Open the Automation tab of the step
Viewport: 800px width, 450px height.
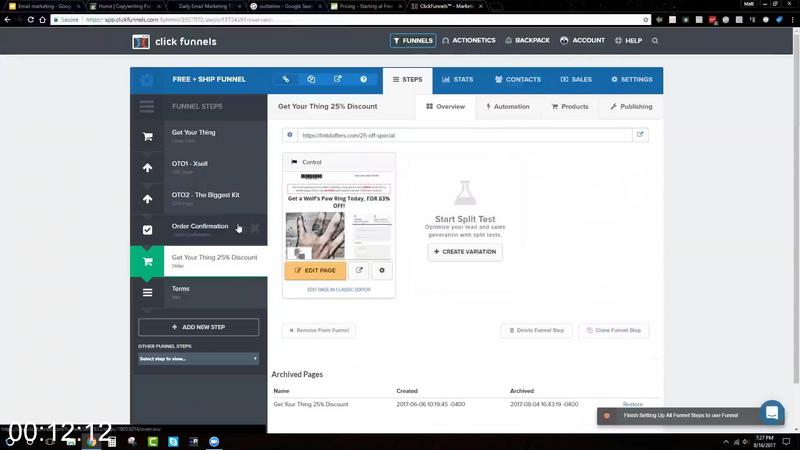[x=508, y=107]
